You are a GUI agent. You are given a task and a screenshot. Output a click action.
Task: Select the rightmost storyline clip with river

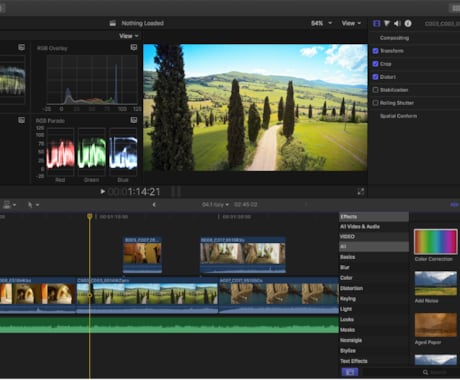tap(279, 295)
